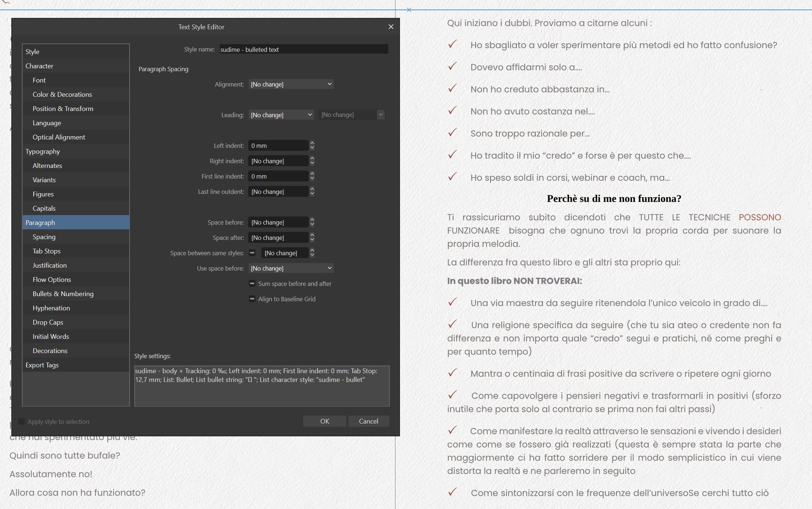Open Bullets & Numbering settings

(x=76, y=294)
